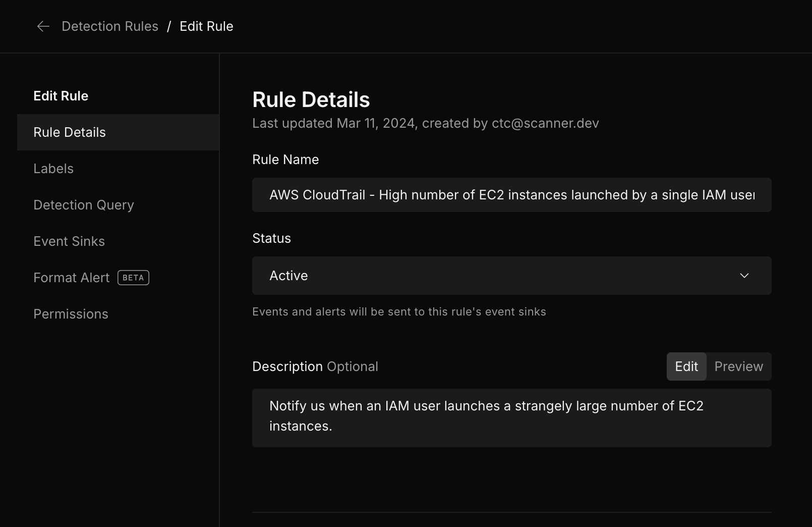Image resolution: width=812 pixels, height=527 pixels.
Task: Click the Rule Details page heading
Action: click(311, 99)
